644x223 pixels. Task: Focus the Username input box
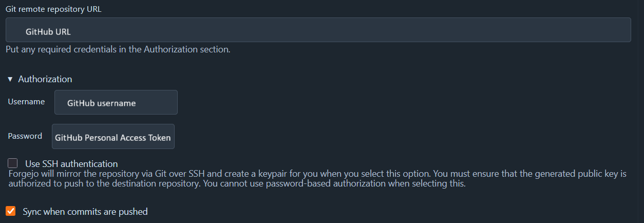116,102
